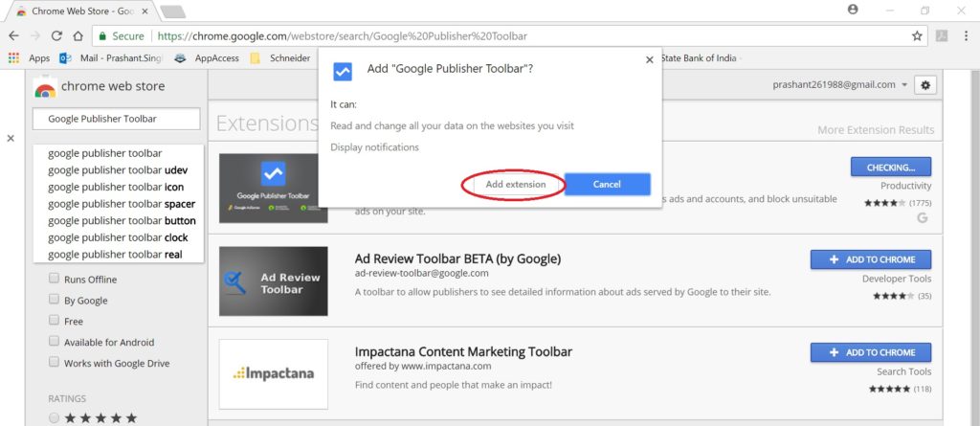The width and height of the screenshot is (980, 426).
Task: Select suggestion 'google publisher toolbar icon'
Action: click(118, 187)
